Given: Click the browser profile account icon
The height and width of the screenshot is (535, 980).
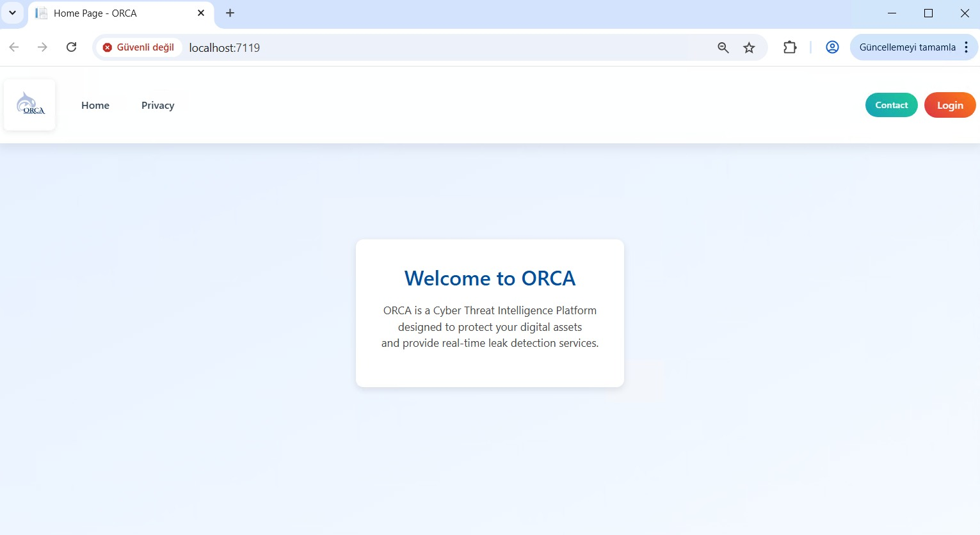Looking at the screenshot, I should (831, 47).
